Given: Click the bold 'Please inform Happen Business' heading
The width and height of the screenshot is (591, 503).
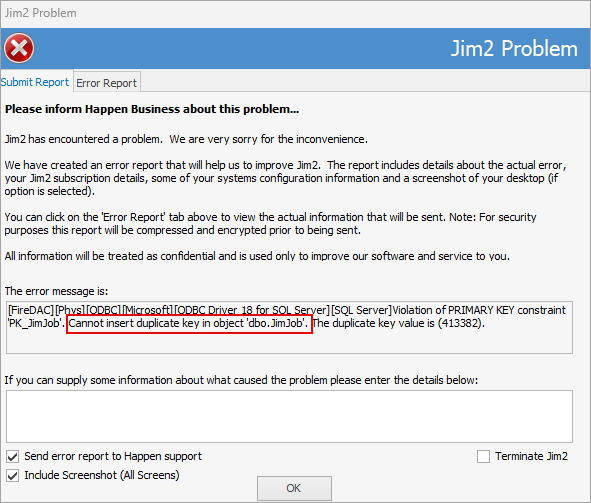Looking at the screenshot, I should coord(152,109).
